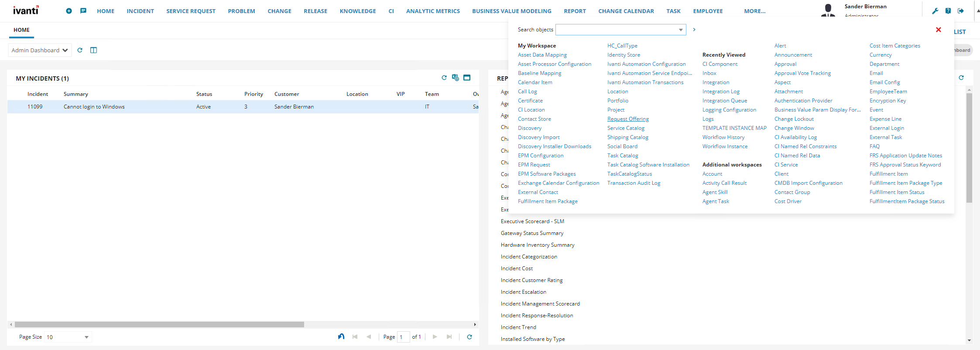Maximize the My Incidents panel
Screen dimensions: 980x350
tap(467, 78)
